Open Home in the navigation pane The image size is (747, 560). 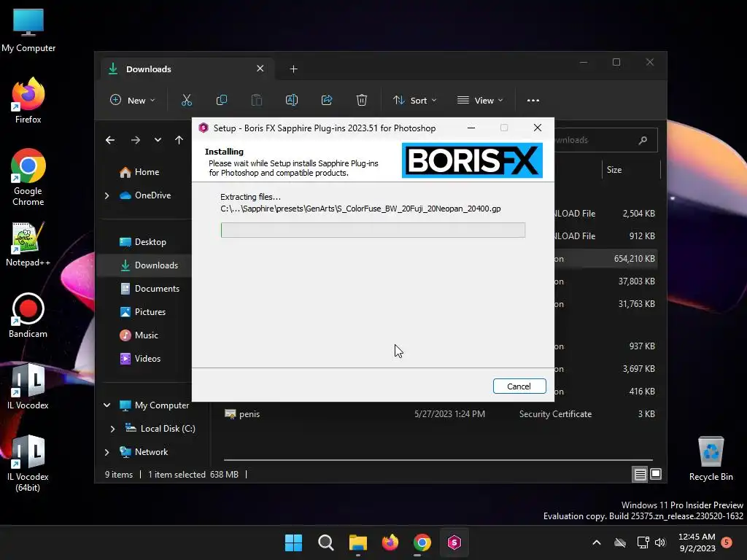[x=139, y=172]
